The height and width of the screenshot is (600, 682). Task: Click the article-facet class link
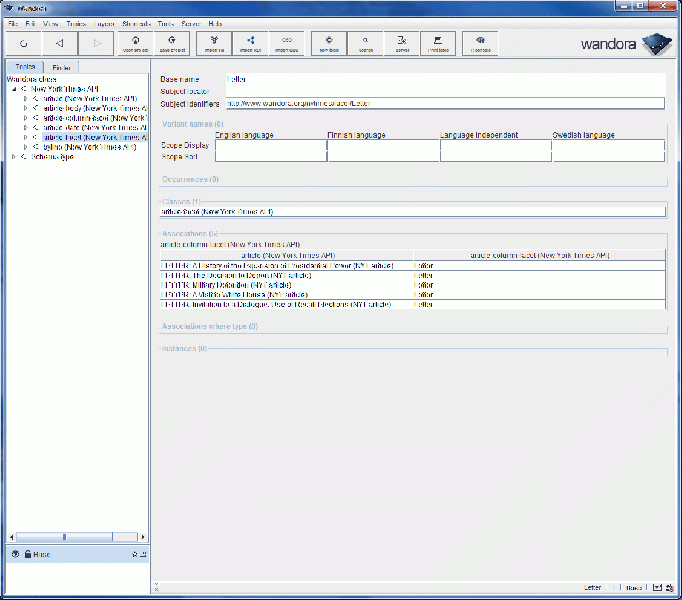(x=216, y=212)
